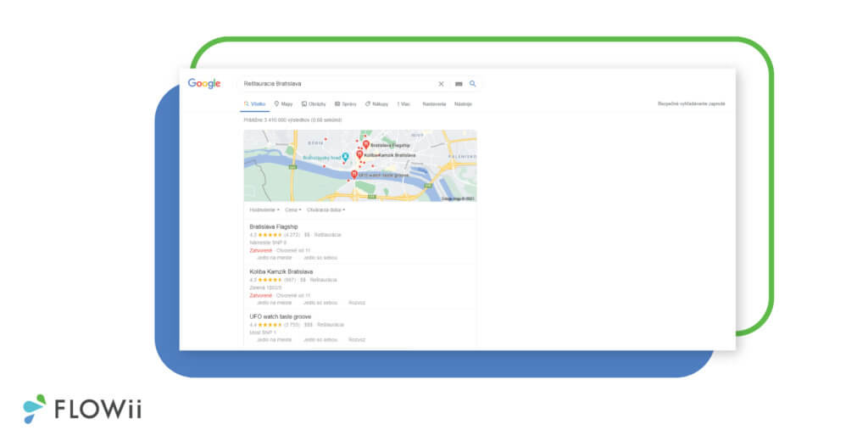The width and height of the screenshot is (868, 441).
Task: Open Nástroje tools link
Action: click(463, 104)
